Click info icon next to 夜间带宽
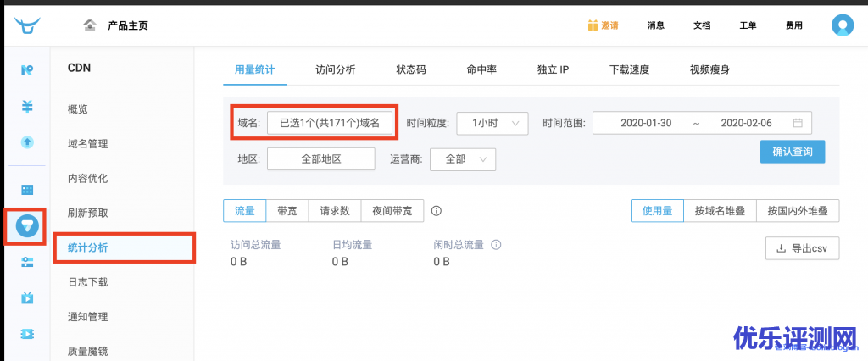Image resolution: width=868 pixels, height=361 pixels. pos(437,211)
